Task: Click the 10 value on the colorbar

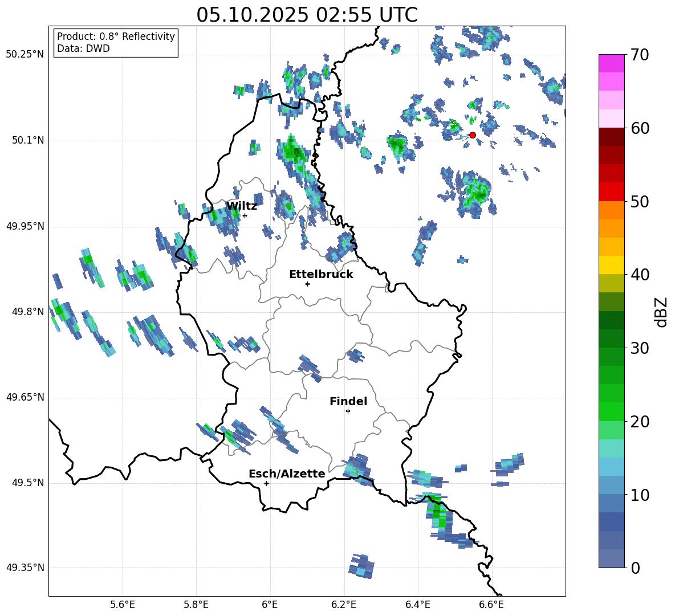Action: pos(640,495)
